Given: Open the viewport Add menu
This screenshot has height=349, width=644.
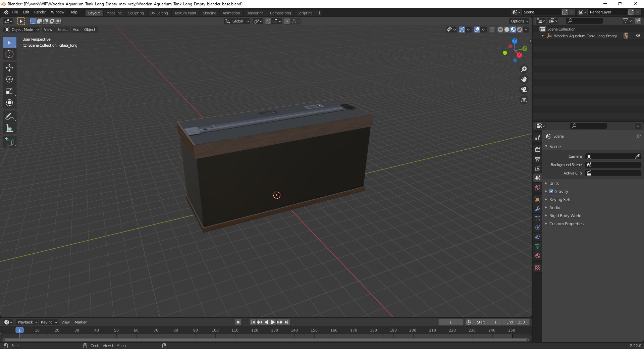Looking at the screenshot, I should pos(76,30).
